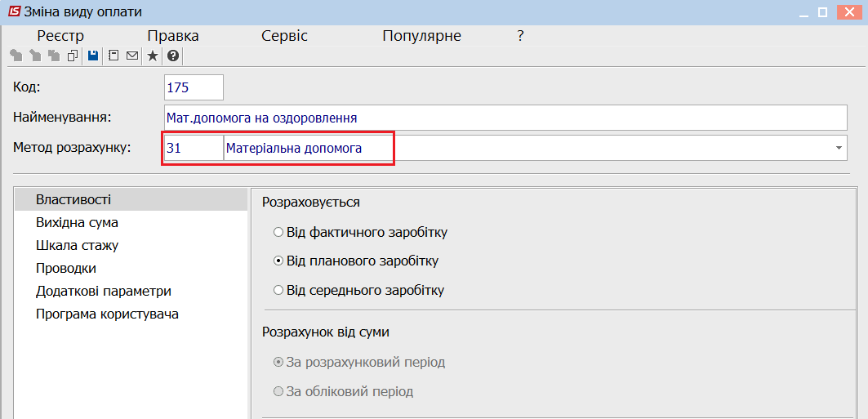This screenshot has height=419, width=868.
Task: Click the third gray toolbar icon
Action: click(x=54, y=56)
